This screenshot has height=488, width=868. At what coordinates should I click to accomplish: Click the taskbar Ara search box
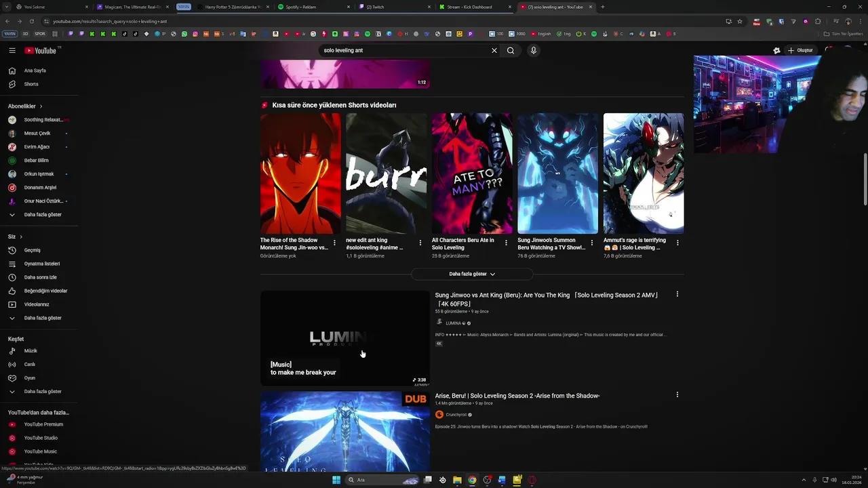click(x=384, y=480)
